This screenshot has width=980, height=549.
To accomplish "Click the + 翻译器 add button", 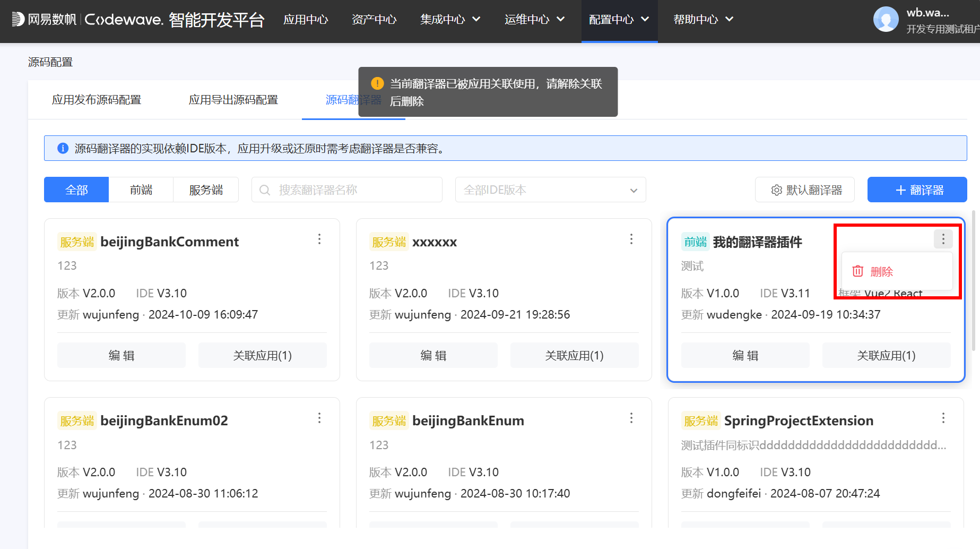I will coord(917,190).
